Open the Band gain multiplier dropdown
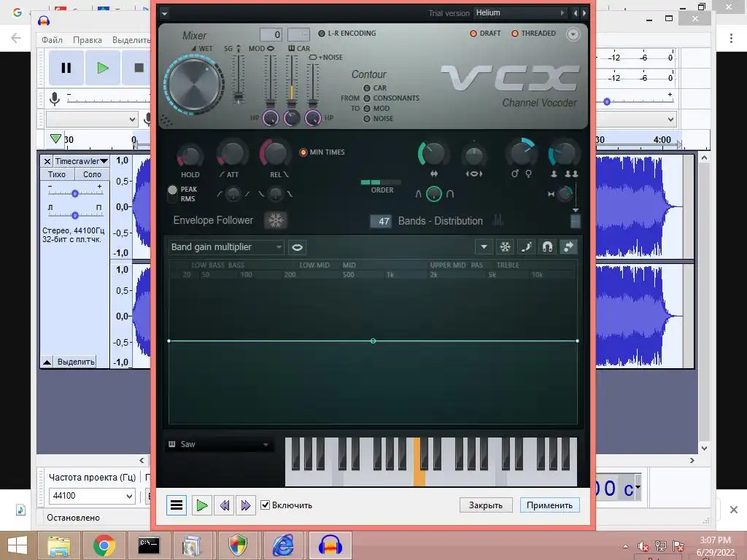 click(x=227, y=247)
